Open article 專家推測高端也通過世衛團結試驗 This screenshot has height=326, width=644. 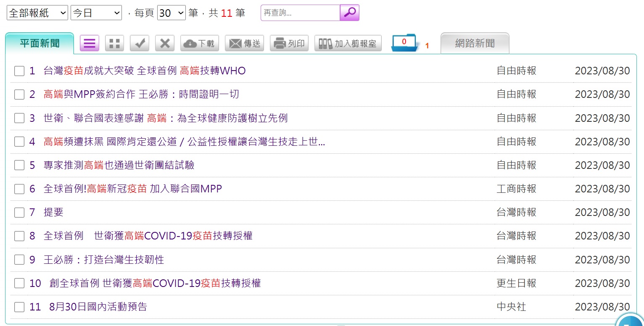tap(119, 165)
